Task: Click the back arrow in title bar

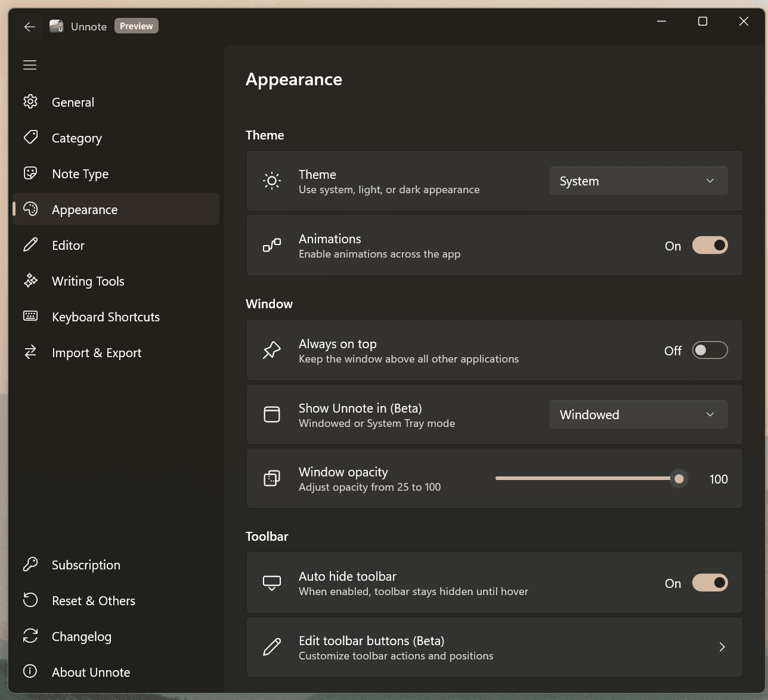Action: pyautogui.click(x=30, y=27)
